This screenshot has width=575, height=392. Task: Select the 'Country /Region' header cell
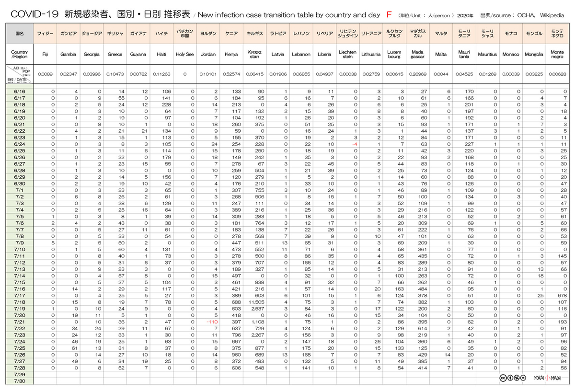[x=20, y=54]
